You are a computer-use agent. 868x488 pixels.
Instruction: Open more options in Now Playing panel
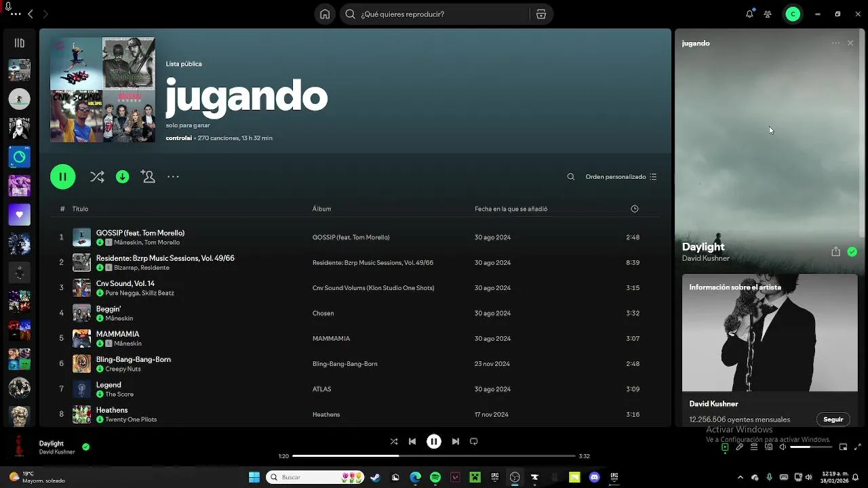click(835, 43)
